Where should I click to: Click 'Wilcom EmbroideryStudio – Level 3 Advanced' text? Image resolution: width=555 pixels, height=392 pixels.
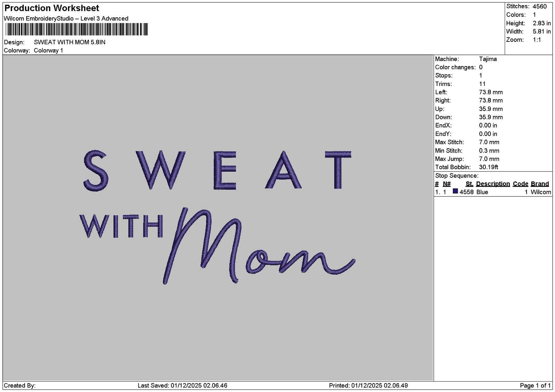click(x=66, y=18)
